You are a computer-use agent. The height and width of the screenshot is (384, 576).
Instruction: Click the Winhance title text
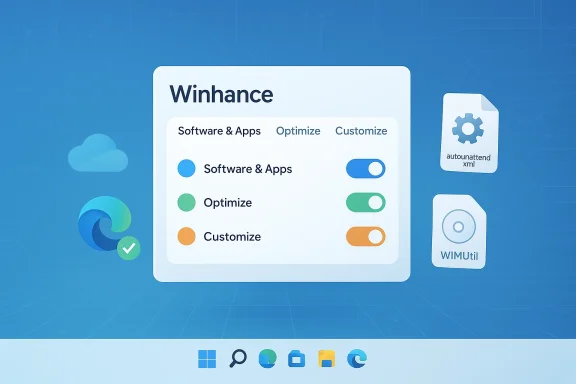(x=222, y=94)
